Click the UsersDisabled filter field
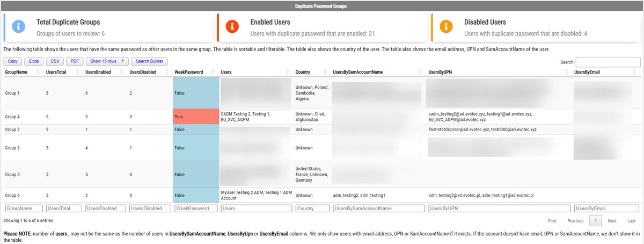 point(150,208)
